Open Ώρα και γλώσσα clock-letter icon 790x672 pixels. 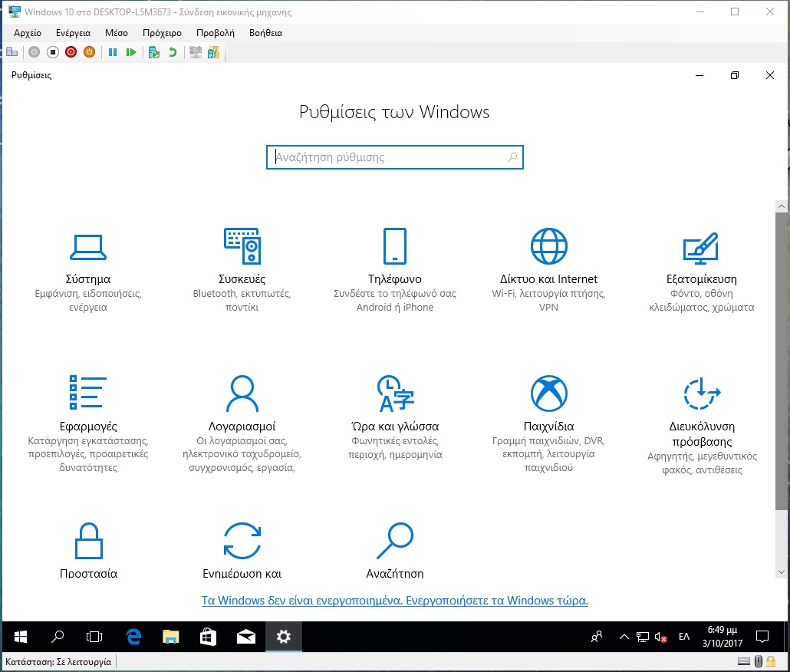[x=395, y=393]
